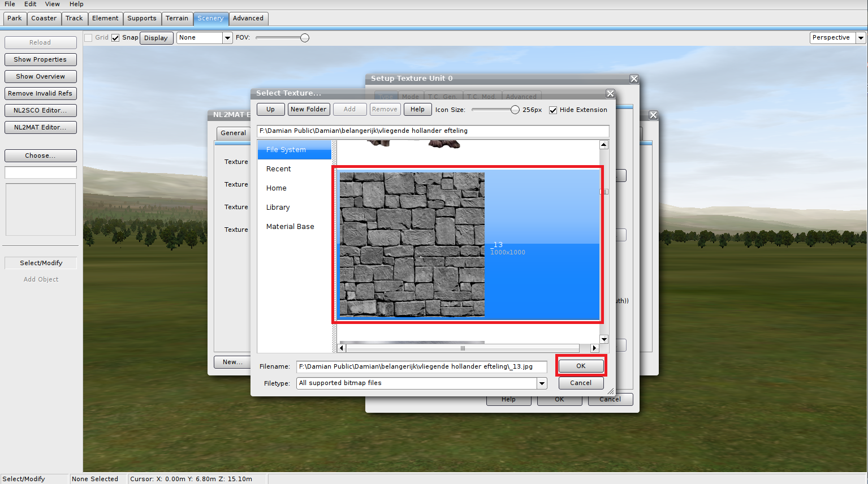Viewport: 868px width, 484px height.
Task: Uncheck Hide Extension option
Action: coord(553,110)
